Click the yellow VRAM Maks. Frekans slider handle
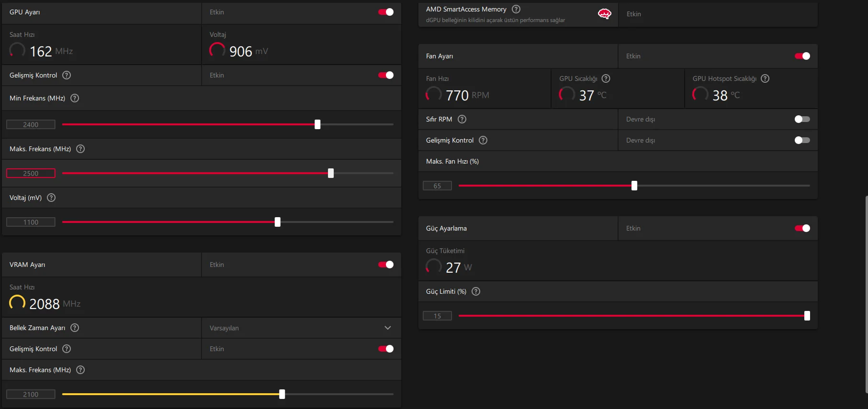Image resolution: width=868 pixels, height=409 pixels. tap(282, 394)
